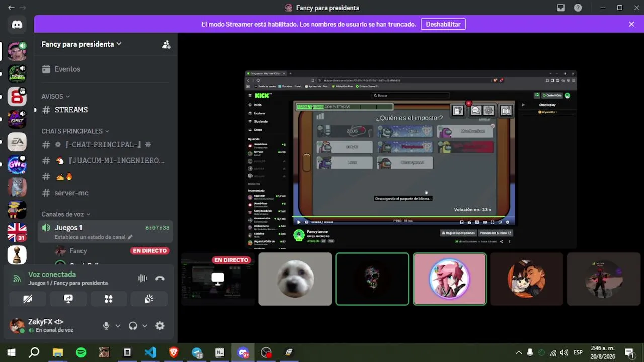Viewport: 644px width, 362px height.
Task: Expand the Fancy para presidenta server menu
Action: tap(82, 44)
